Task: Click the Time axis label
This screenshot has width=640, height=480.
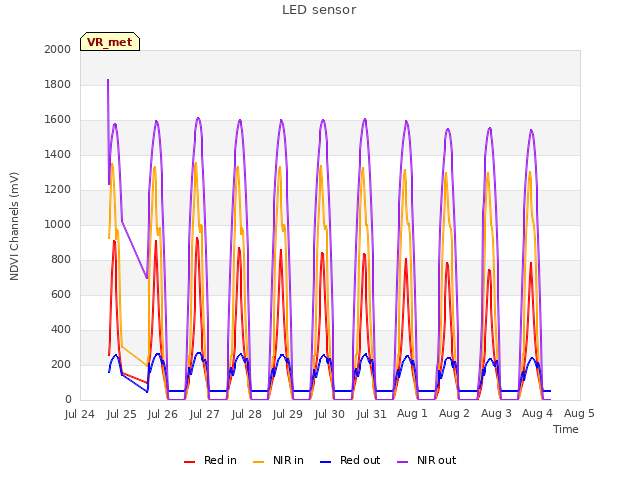Action: 566,429
